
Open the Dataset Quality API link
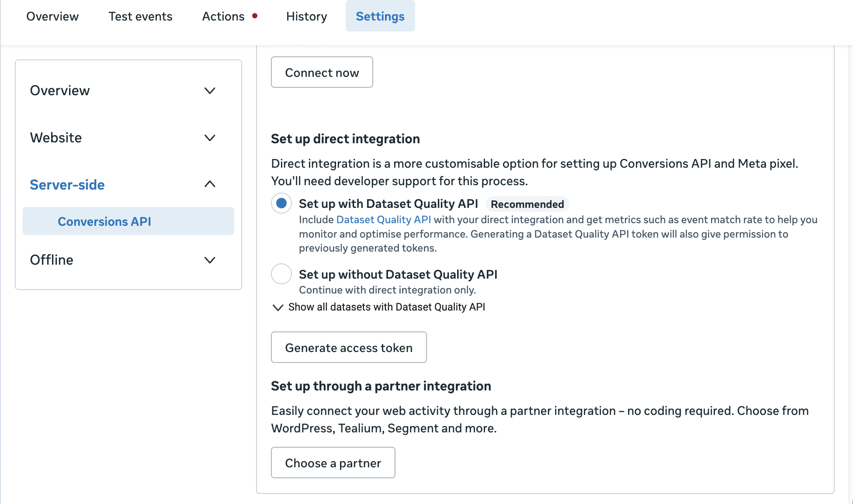coord(384,220)
